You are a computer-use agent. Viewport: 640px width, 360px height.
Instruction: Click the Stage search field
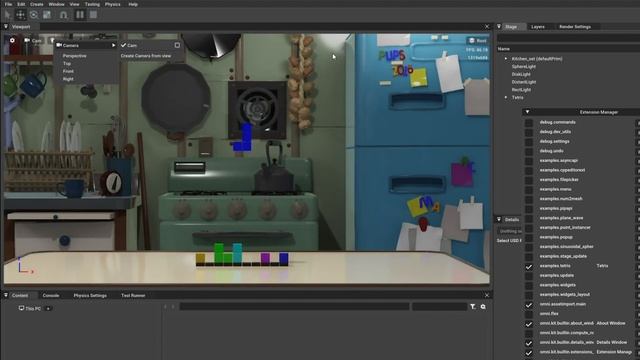[568, 38]
